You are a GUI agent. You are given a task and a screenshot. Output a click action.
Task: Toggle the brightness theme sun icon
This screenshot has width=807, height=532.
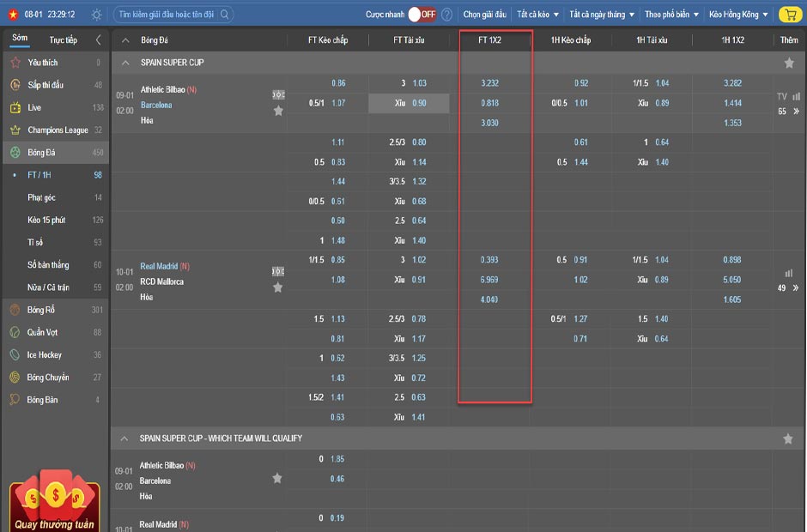click(96, 15)
